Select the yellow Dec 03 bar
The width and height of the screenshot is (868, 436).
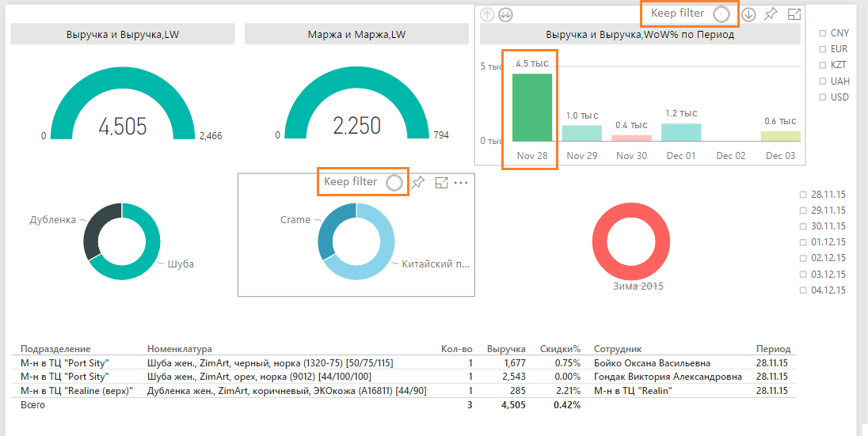pyautogui.click(x=781, y=136)
